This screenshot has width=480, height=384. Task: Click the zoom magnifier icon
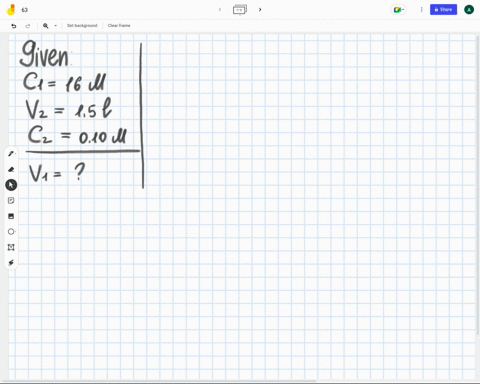(46, 26)
